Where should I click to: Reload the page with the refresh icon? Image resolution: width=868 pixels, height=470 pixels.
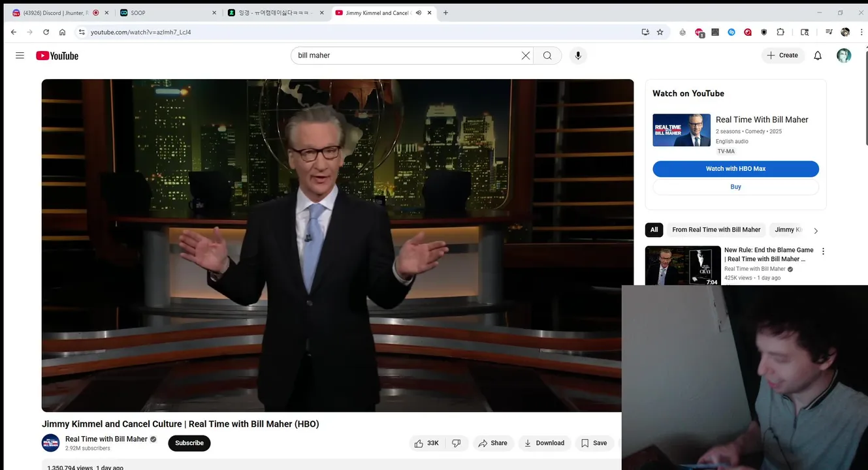(46, 32)
